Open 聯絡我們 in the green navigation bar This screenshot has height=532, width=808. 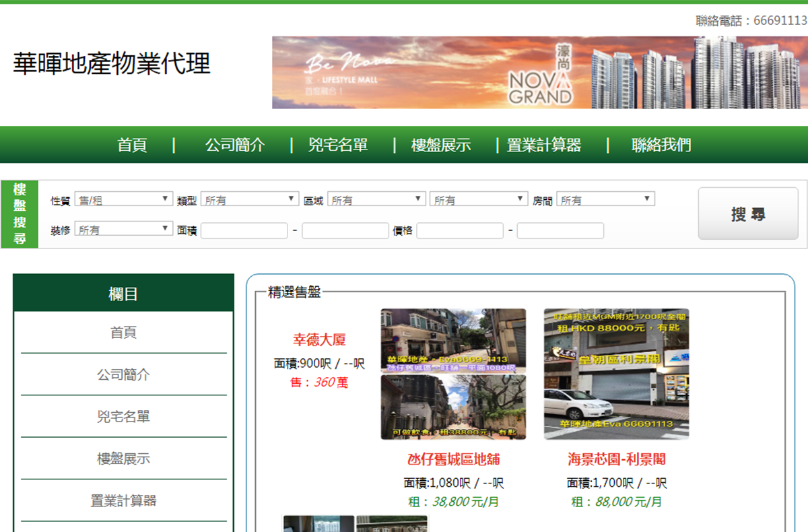(661, 145)
